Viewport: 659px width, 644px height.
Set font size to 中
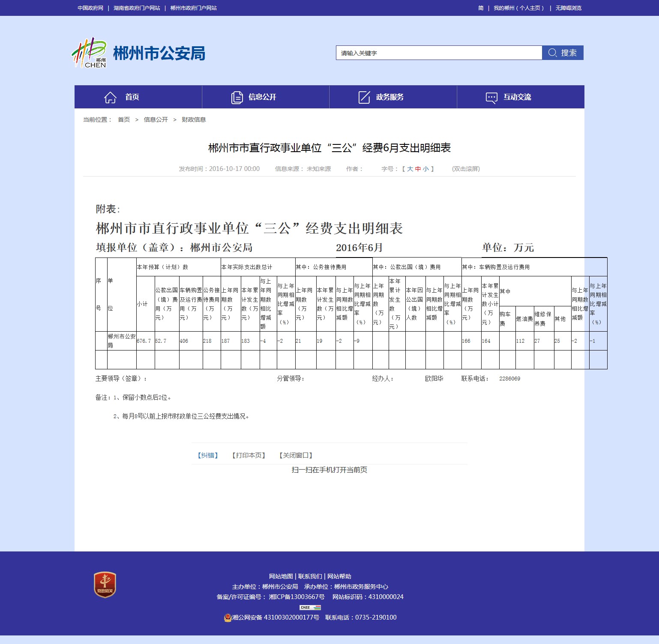418,169
